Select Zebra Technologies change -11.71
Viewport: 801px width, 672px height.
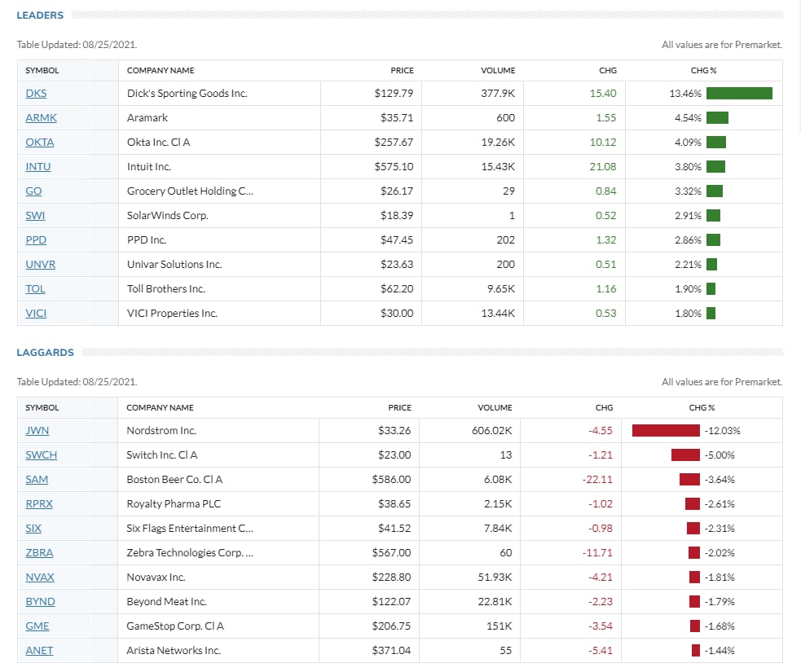597,553
